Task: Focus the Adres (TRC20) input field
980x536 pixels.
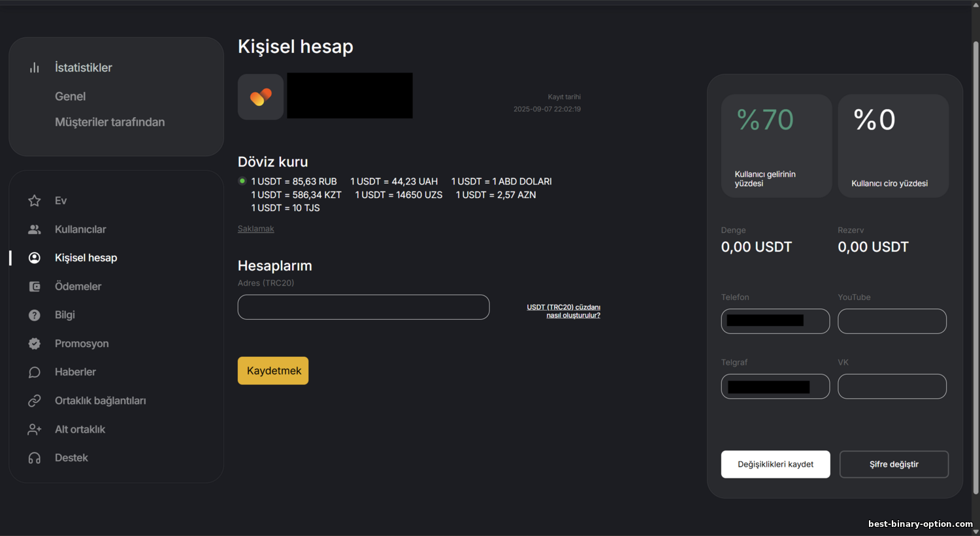Action: coord(363,307)
